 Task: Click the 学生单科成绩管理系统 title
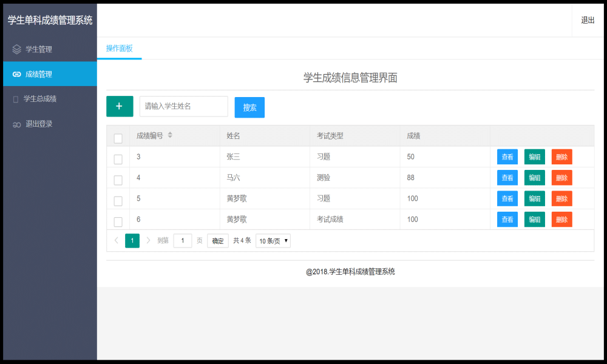tap(50, 20)
